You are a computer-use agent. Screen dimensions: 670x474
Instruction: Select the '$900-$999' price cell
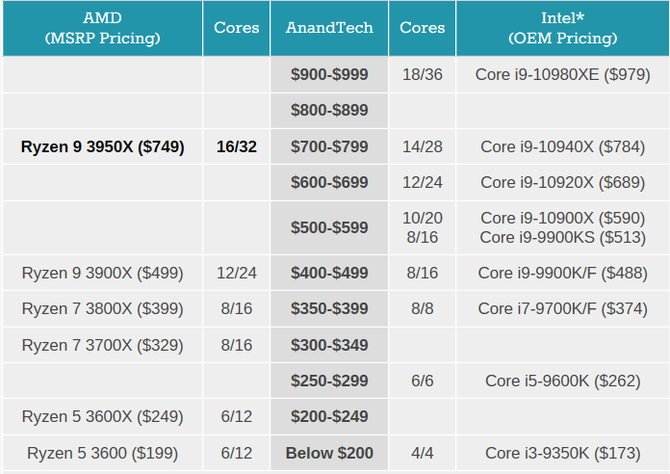[x=329, y=74]
